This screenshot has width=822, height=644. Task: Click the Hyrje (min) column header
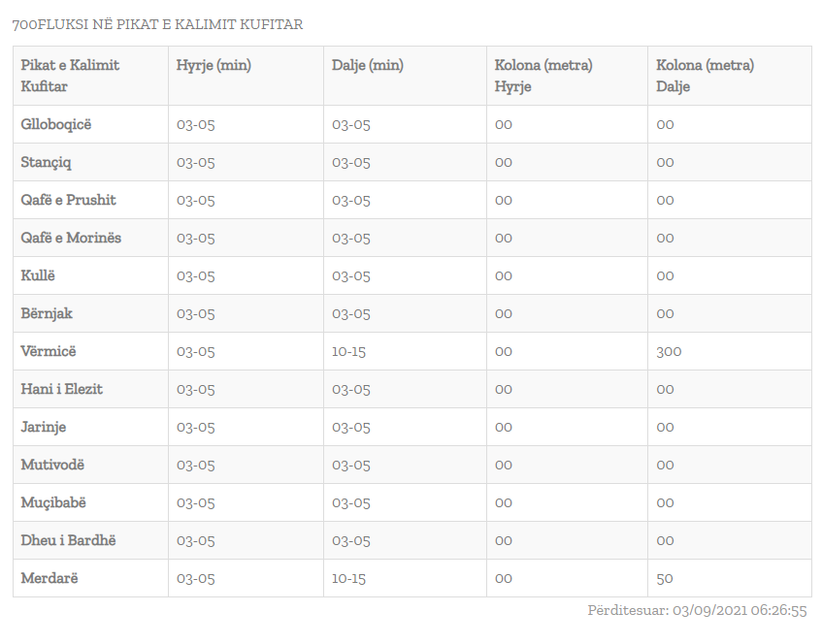tap(214, 65)
